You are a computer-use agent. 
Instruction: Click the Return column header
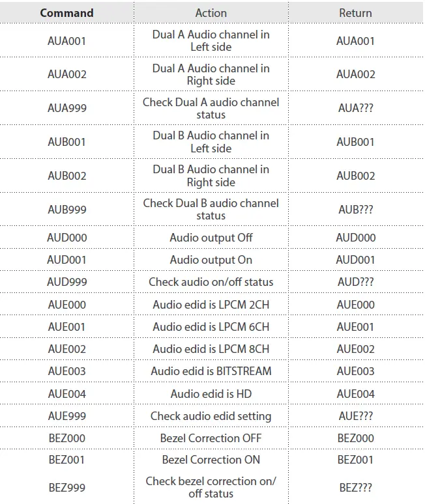coord(355,13)
